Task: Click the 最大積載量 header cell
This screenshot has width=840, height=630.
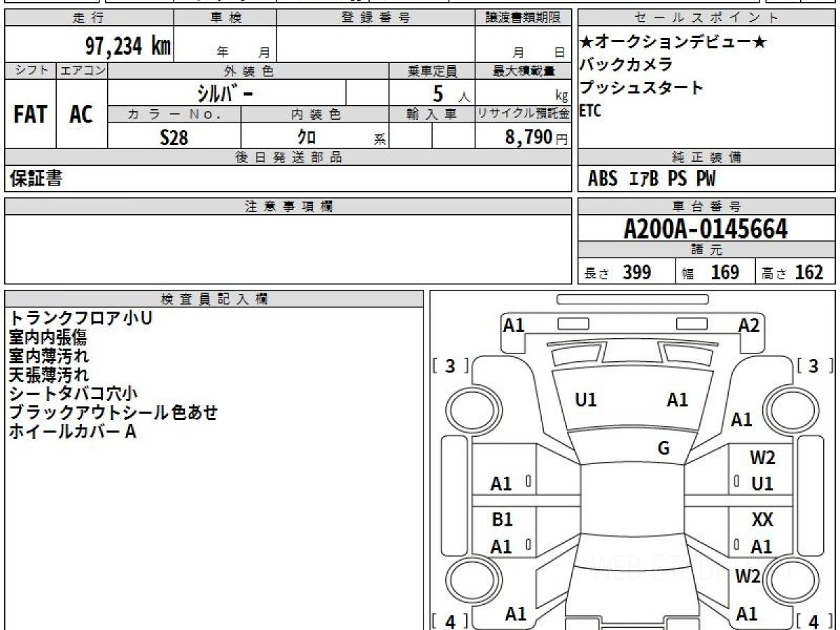Action: [524, 71]
